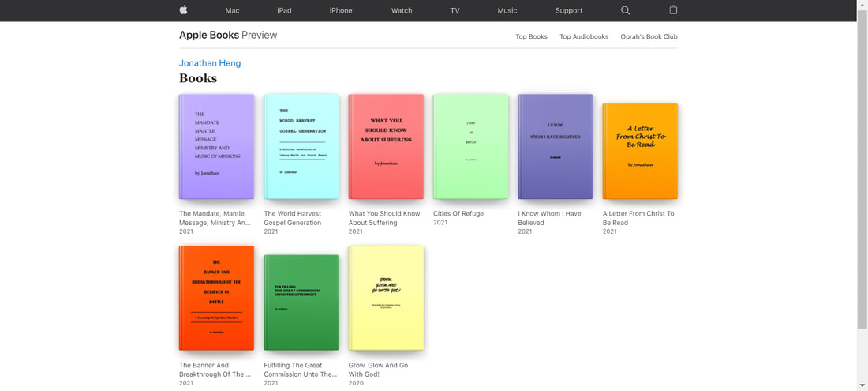
Task: Click the Apple Books Preview heading link
Action: click(x=228, y=36)
